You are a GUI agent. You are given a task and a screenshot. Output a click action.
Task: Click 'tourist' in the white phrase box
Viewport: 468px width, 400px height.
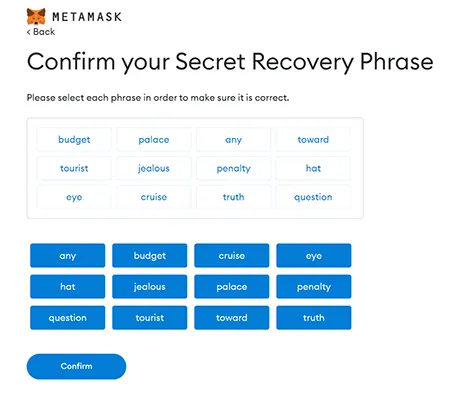tap(74, 168)
